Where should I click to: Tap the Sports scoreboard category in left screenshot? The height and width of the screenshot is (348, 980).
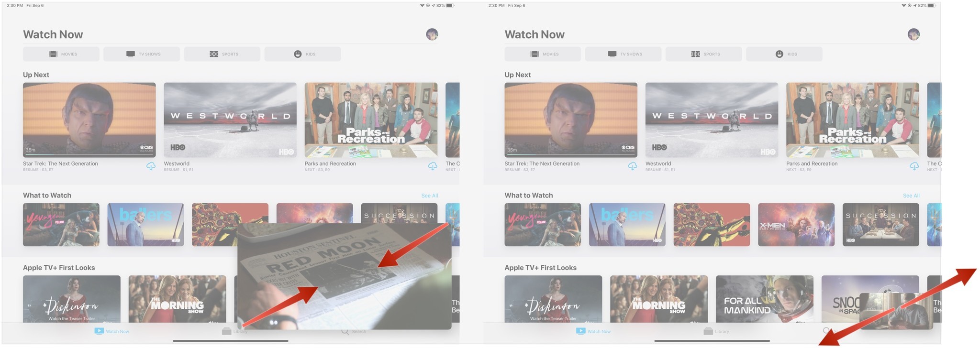[222, 54]
